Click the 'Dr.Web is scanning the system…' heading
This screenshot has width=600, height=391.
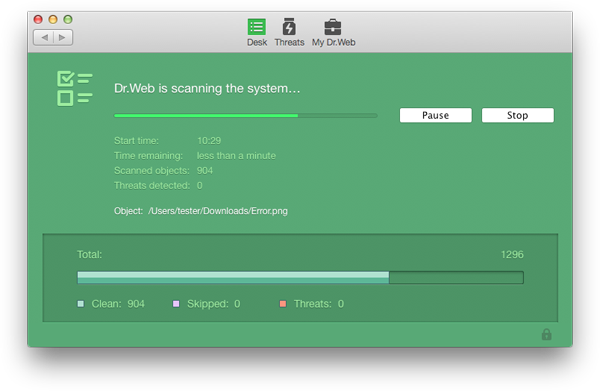point(207,88)
